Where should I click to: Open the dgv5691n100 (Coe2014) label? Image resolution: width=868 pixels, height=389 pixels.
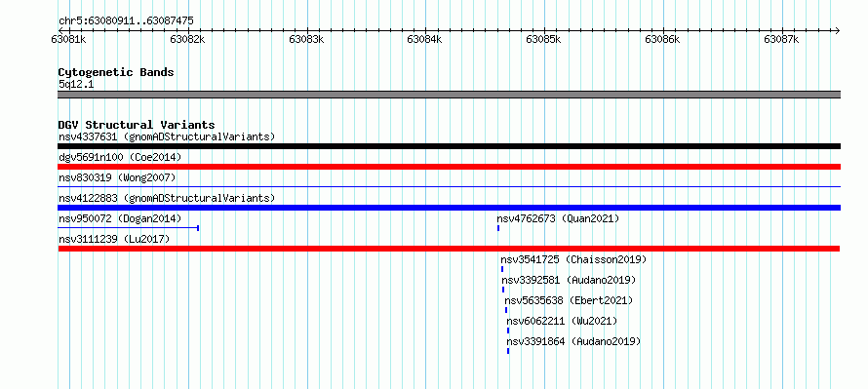coord(120,157)
